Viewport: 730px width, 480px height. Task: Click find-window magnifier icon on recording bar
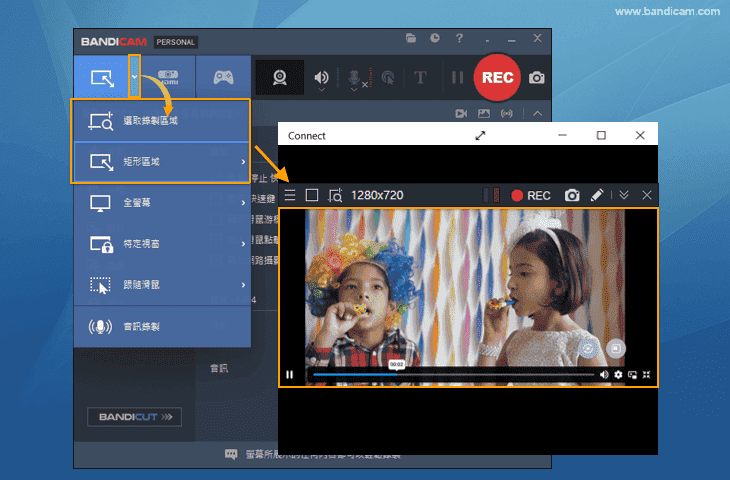pyautogui.click(x=335, y=196)
